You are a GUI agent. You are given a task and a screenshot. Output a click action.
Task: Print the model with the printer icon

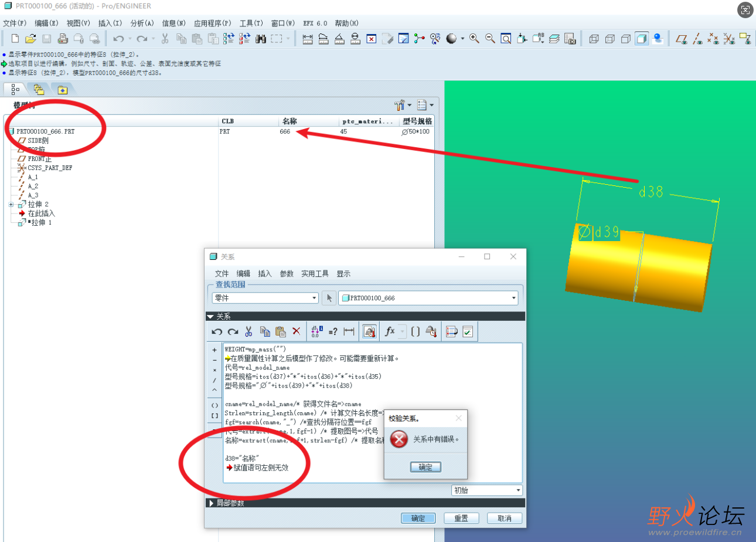tap(63, 39)
